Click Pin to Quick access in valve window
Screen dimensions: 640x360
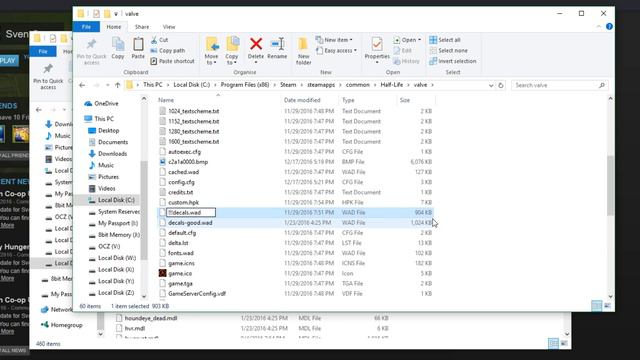click(91, 51)
